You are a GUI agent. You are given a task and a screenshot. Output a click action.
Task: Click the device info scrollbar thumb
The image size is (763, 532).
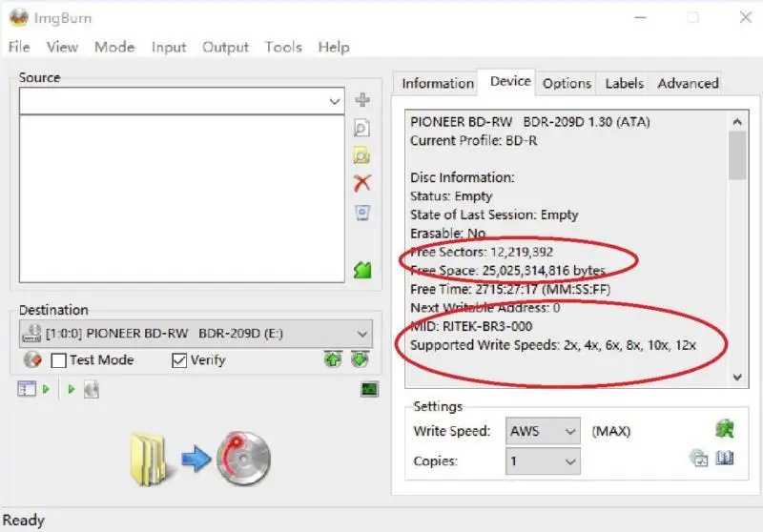[737, 155]
